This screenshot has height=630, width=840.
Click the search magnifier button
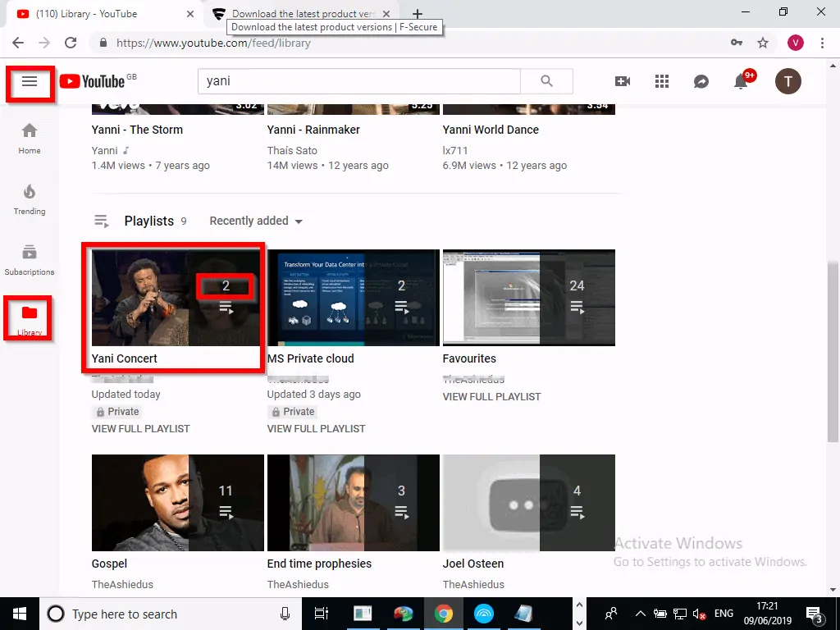click(546, 81)
